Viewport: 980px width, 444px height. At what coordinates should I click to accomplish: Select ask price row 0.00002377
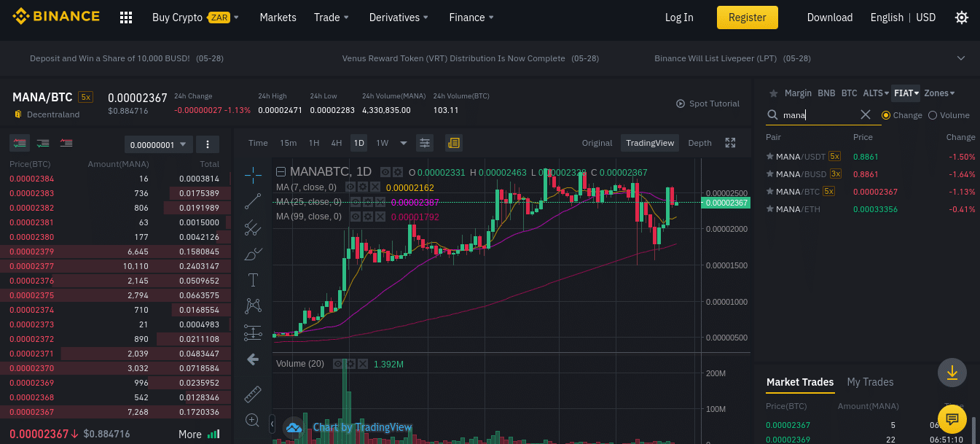pyautogui.click(x=114, y=266)
